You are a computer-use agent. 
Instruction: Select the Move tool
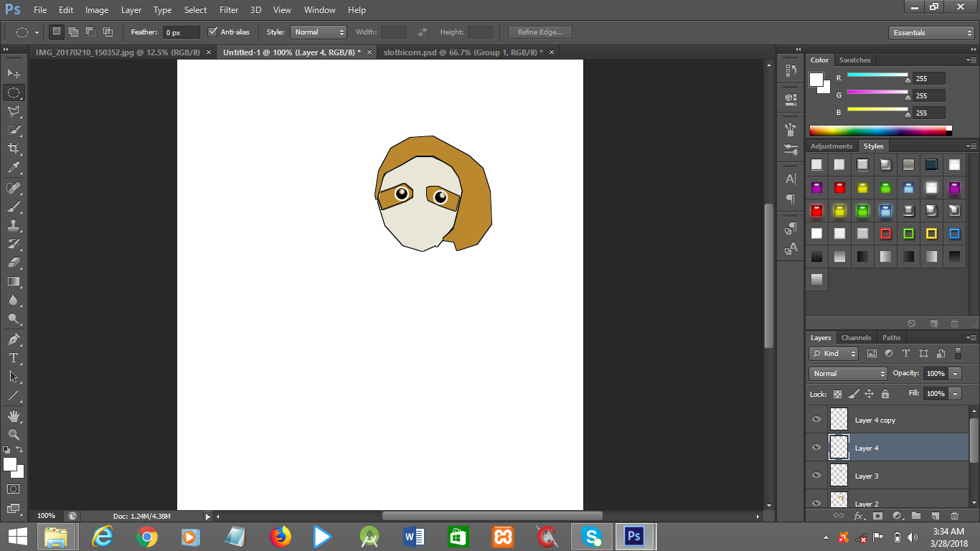coord(13,73)
